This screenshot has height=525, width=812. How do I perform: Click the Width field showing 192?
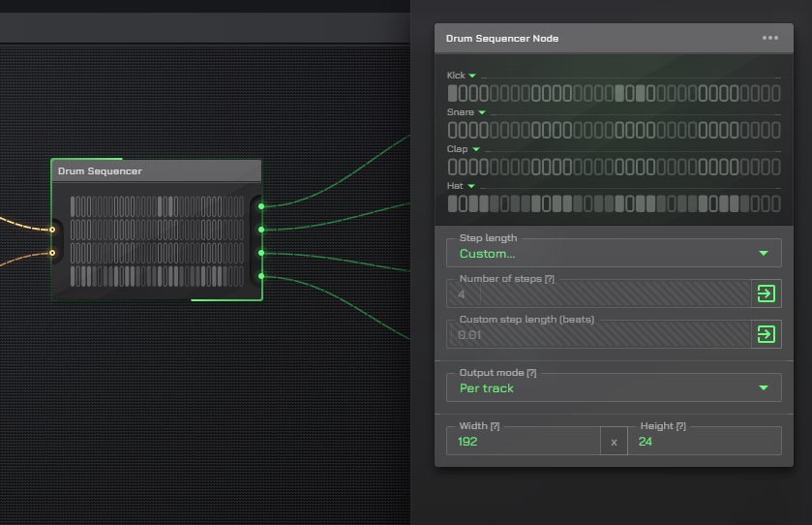click(523, 442)
